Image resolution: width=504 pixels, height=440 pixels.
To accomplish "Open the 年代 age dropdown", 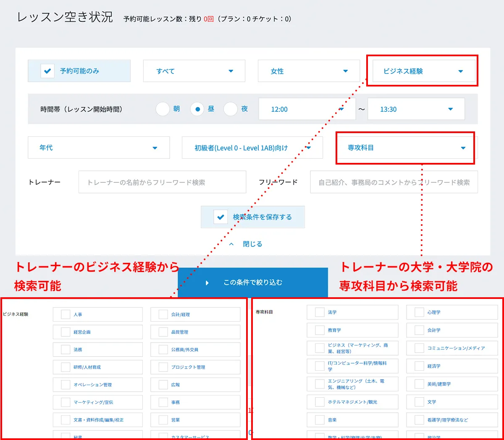I will 99,148.
